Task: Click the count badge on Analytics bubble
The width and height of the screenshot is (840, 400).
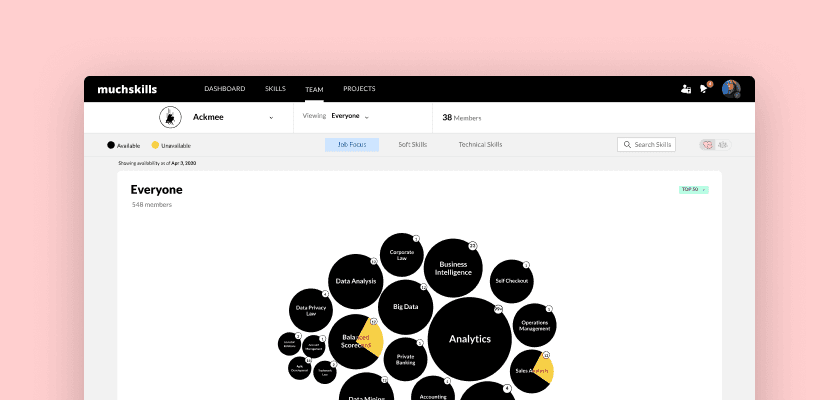Action: click(x=498, y=310)
